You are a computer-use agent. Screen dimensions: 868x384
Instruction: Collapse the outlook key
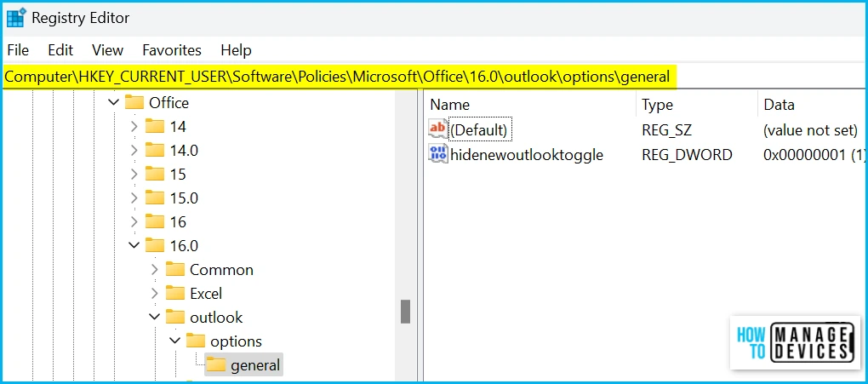154,317
